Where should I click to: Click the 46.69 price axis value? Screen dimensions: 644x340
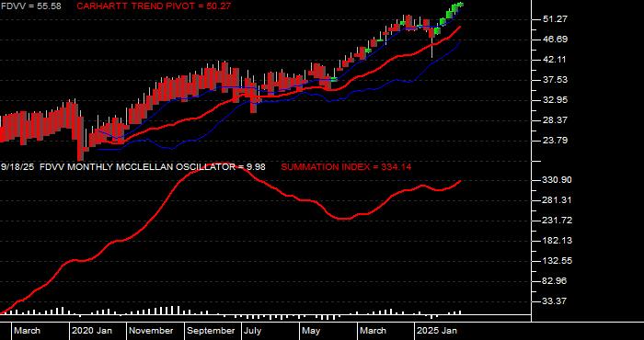pyautogui.click(x=556, y=40)
